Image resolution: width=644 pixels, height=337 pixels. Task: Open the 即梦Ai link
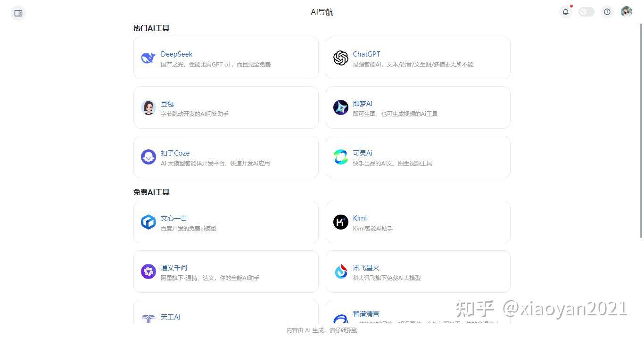[363, 104]
